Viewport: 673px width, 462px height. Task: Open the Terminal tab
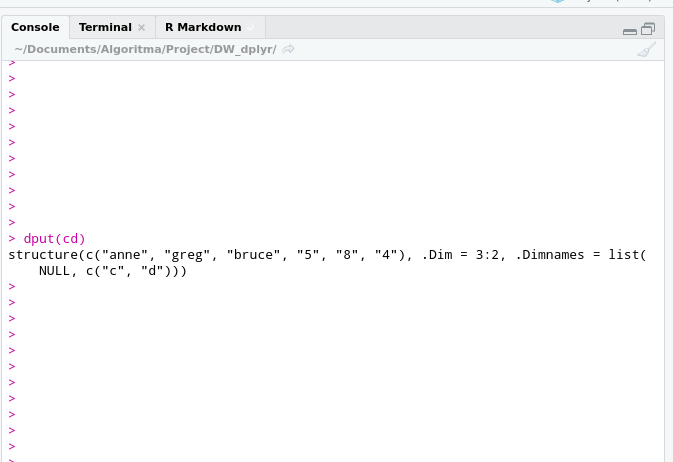coord(104,27)
